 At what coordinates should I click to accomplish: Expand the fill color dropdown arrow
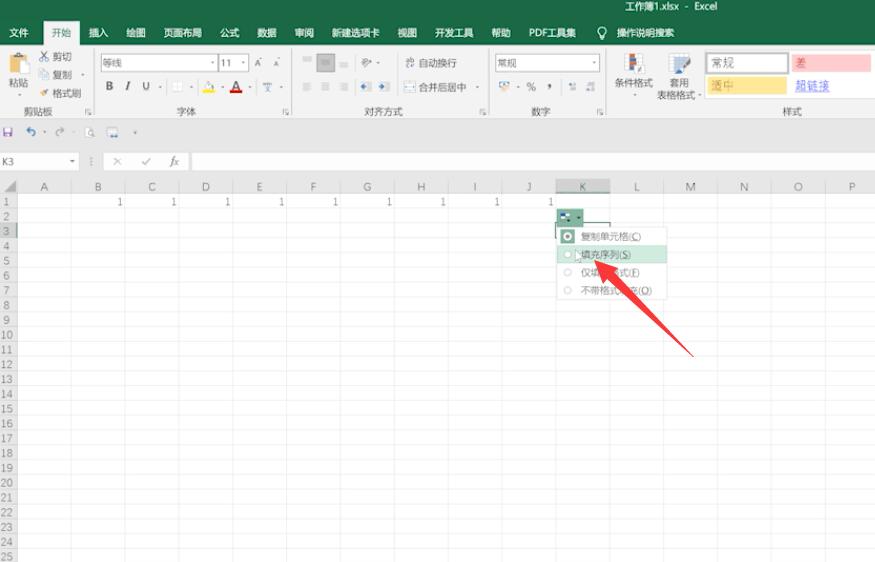(222, 87)
